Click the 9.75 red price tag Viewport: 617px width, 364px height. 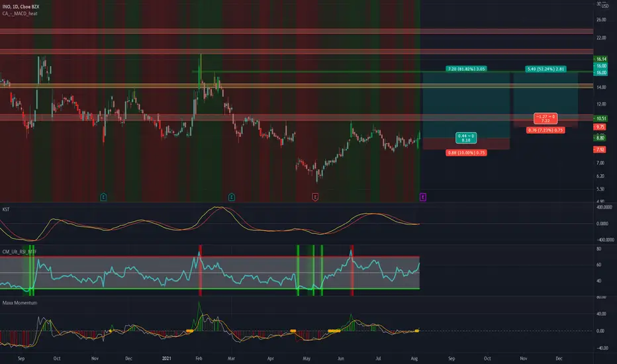600,127
